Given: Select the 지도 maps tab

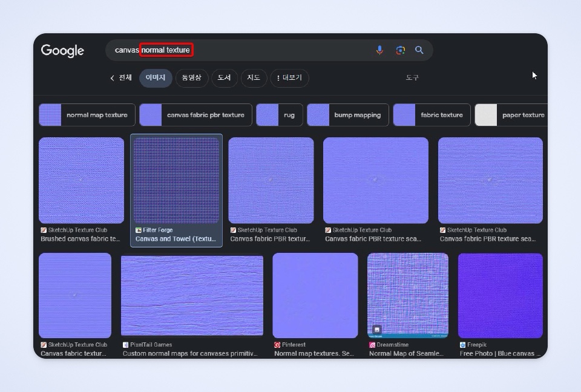Looking at the screenshot, I should click(x=254, y=78).
